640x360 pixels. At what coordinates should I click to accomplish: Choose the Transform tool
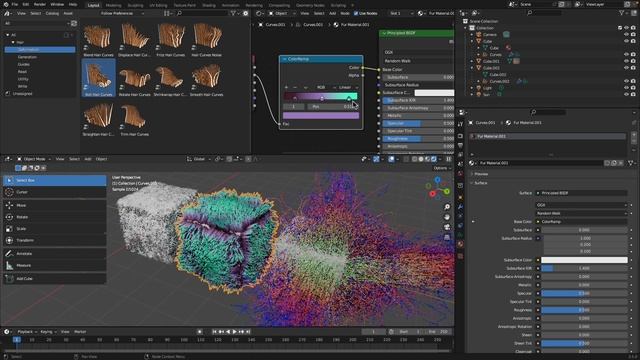point(55,240)
